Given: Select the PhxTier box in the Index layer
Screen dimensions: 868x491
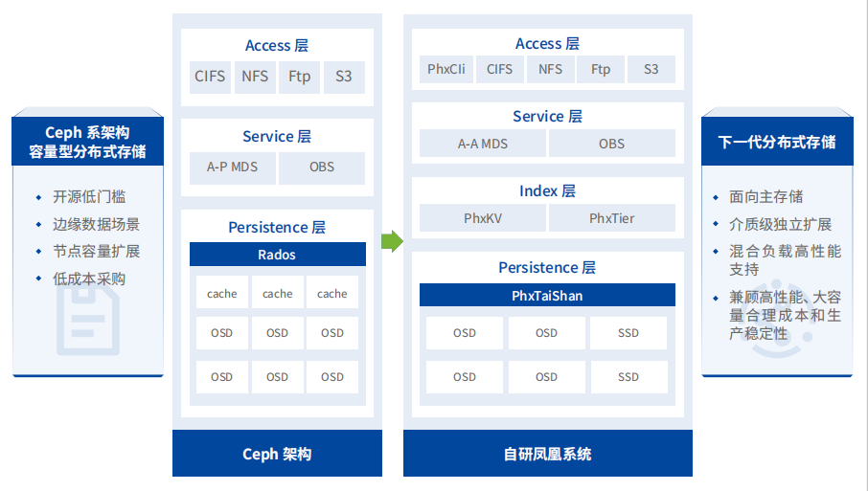Looking at the screenshot, I should [611, 218].
